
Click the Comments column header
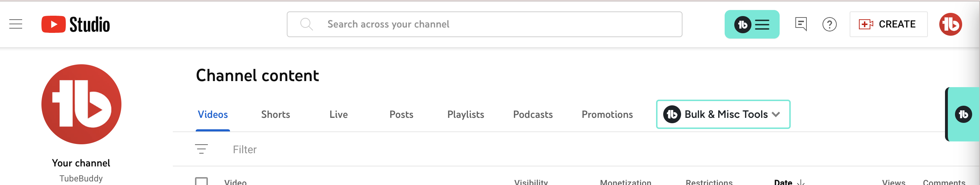(x=944, y=182)
